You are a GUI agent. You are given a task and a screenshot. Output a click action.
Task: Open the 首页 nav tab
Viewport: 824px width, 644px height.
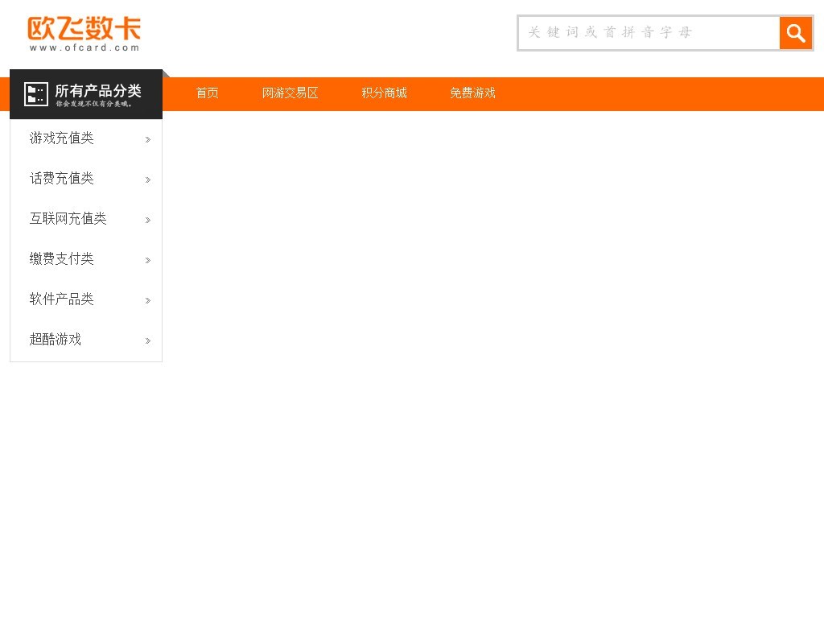[207, 93]
